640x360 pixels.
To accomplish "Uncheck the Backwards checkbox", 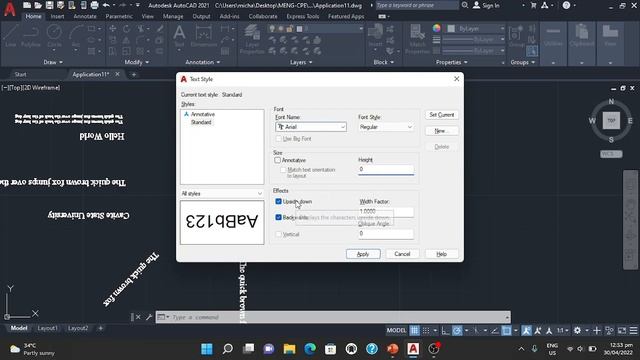I will (278, 217).
